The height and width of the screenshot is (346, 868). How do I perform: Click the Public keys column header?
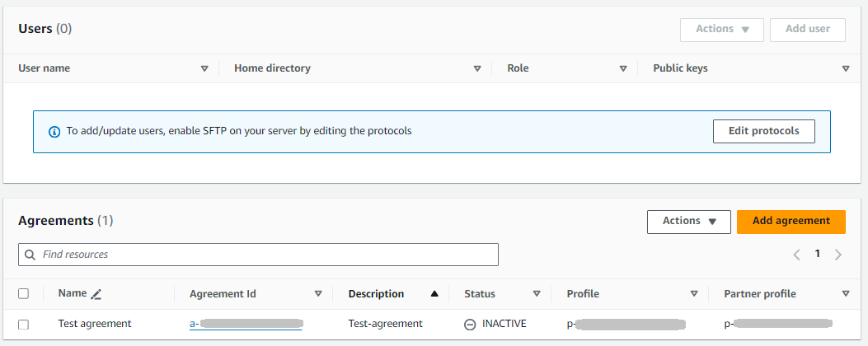click(x=680, y=68)
